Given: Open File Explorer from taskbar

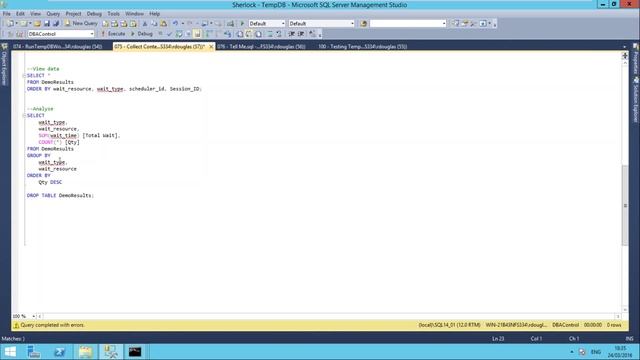Looking at the screenshot, I should pos(85,352).
